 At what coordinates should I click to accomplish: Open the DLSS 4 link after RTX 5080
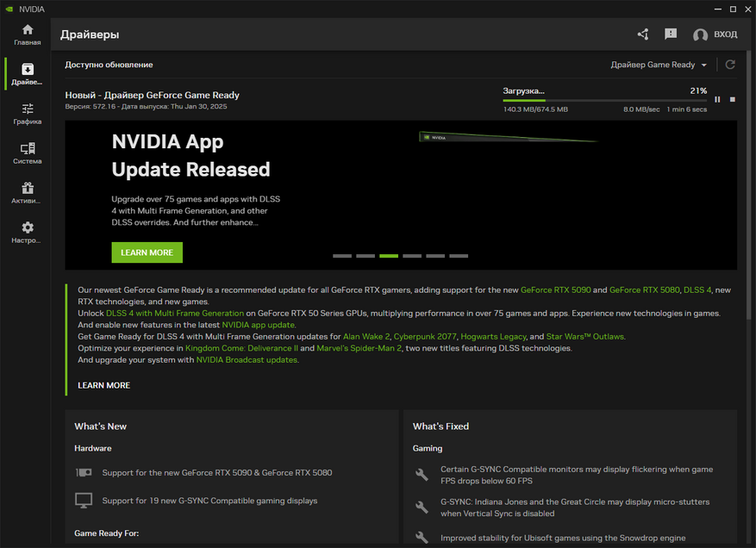[x=697, y=290]
